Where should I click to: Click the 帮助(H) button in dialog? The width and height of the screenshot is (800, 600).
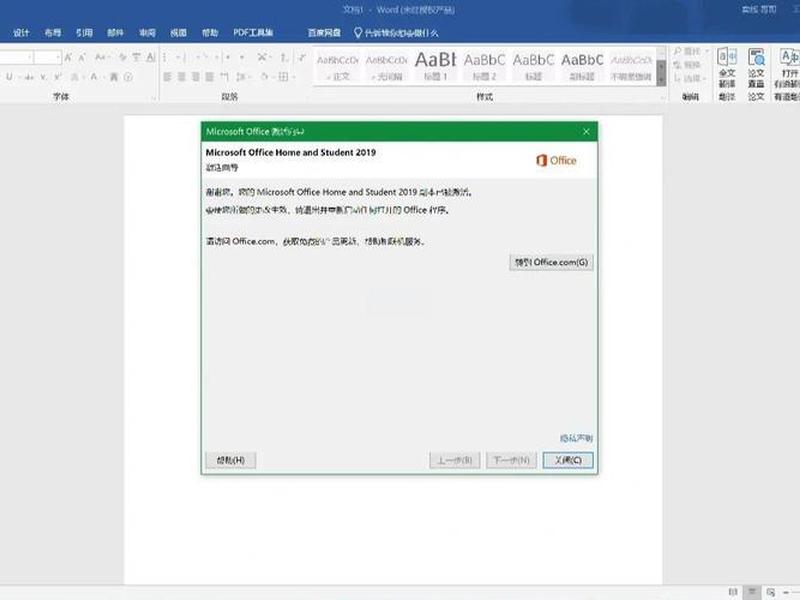[x=231, y=460]
